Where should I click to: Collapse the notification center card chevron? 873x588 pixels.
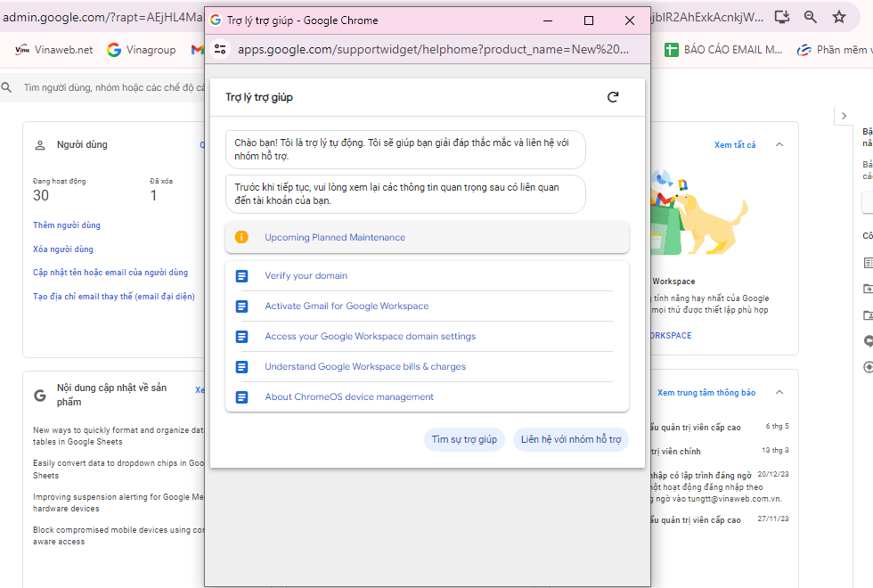click(779, 392)
